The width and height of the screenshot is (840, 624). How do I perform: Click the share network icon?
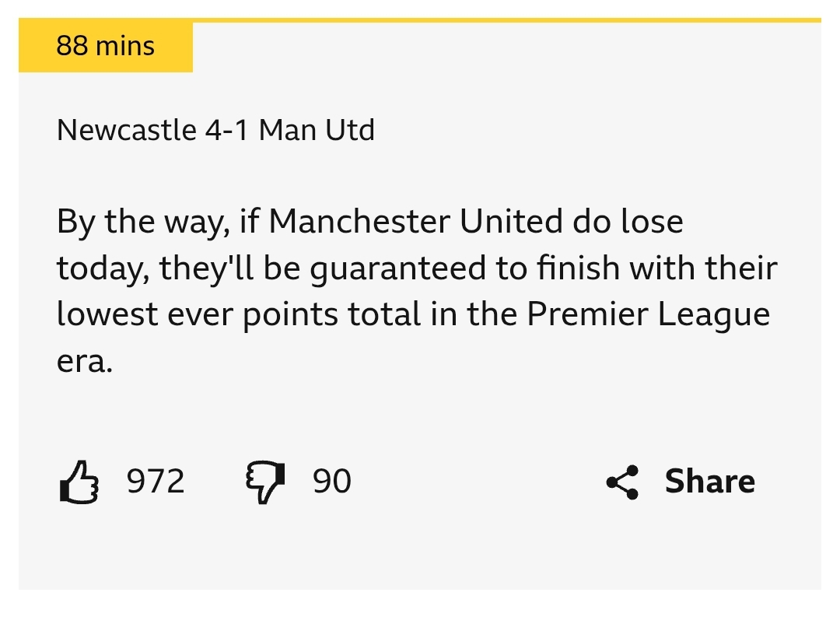(x=622, y=482)
